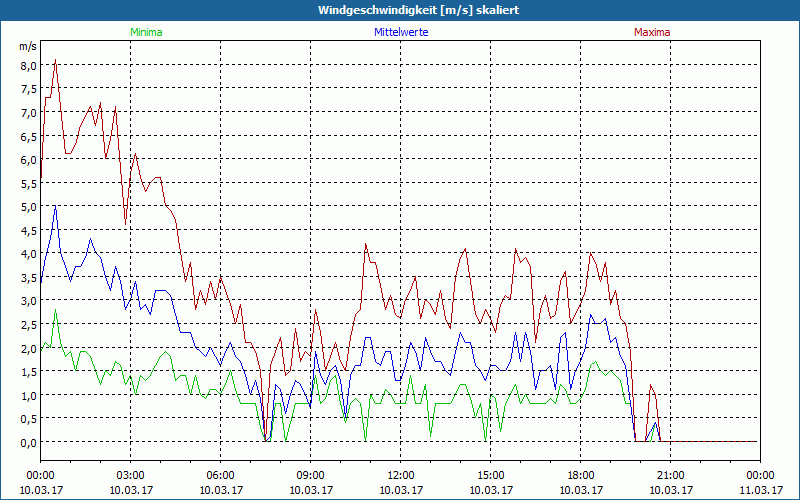Click the 4,0 y-axis value
The width and height of the screenshot is (800, 500).
coord(29,254)
